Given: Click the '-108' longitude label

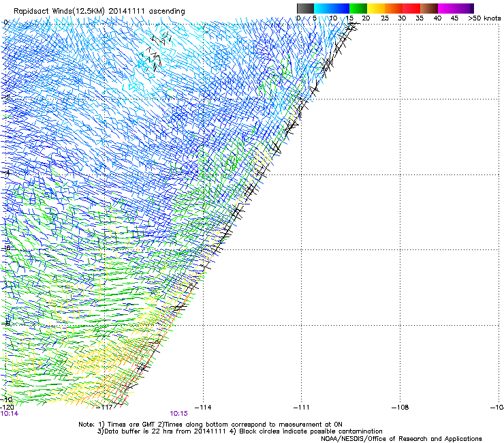Looking at the screenshot, I should (400, 408).
